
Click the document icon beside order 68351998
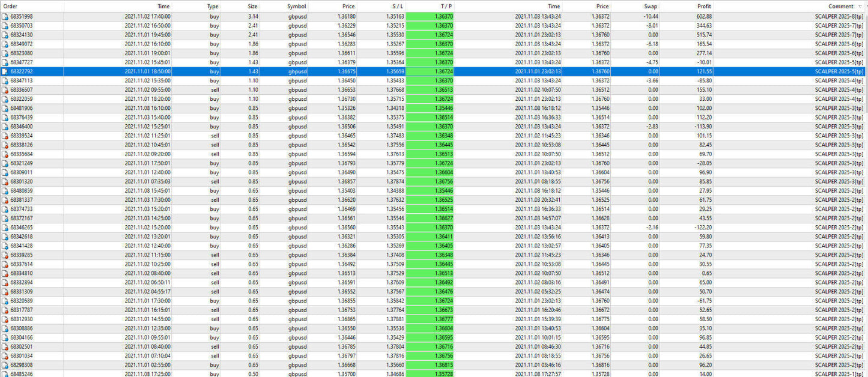tap(5, 16)
